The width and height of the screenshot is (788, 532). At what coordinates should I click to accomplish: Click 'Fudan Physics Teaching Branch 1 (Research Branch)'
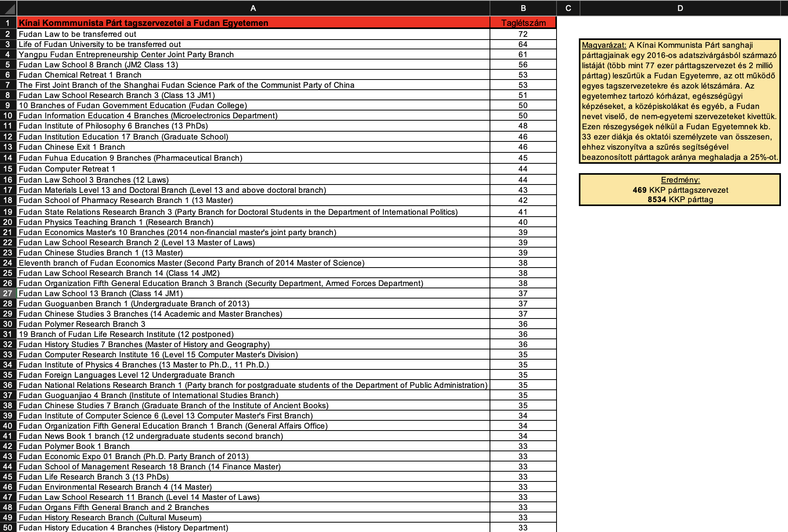tap(253, 222)
